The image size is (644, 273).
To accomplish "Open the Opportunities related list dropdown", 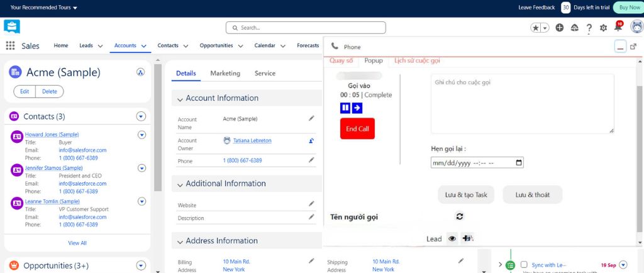I will click(142, 265).
